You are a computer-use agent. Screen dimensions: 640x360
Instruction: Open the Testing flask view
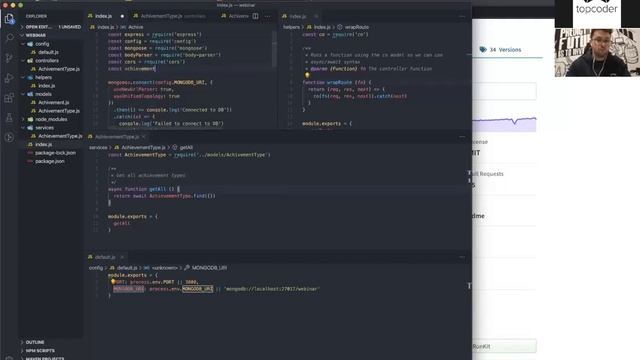pyautogui.click(x=9, y=118)
